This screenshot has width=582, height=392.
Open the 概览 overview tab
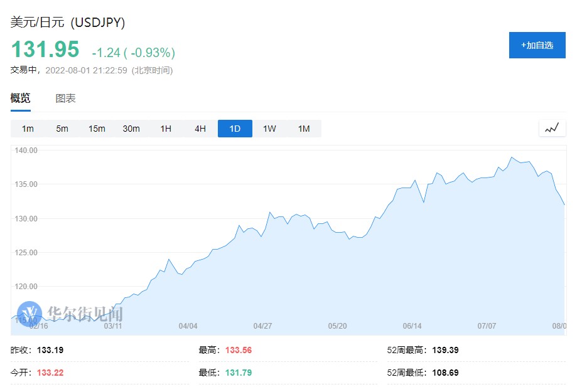tap(20, 98)
